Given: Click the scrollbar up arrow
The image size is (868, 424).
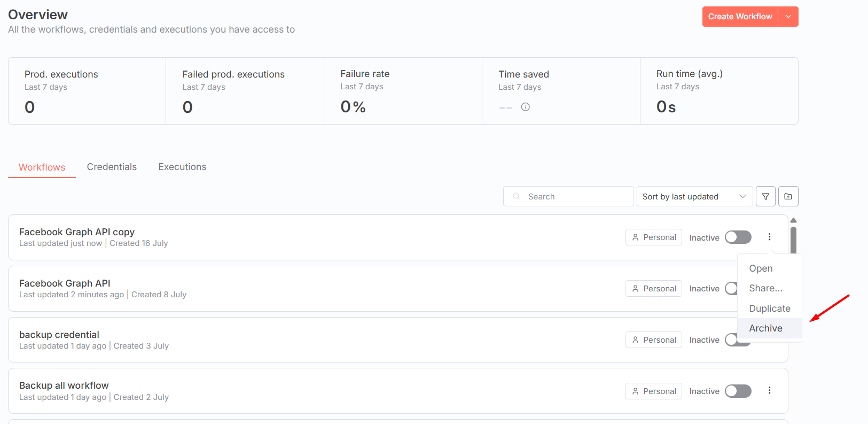Looking at the screenshot, I should click(x=794, y=220).
